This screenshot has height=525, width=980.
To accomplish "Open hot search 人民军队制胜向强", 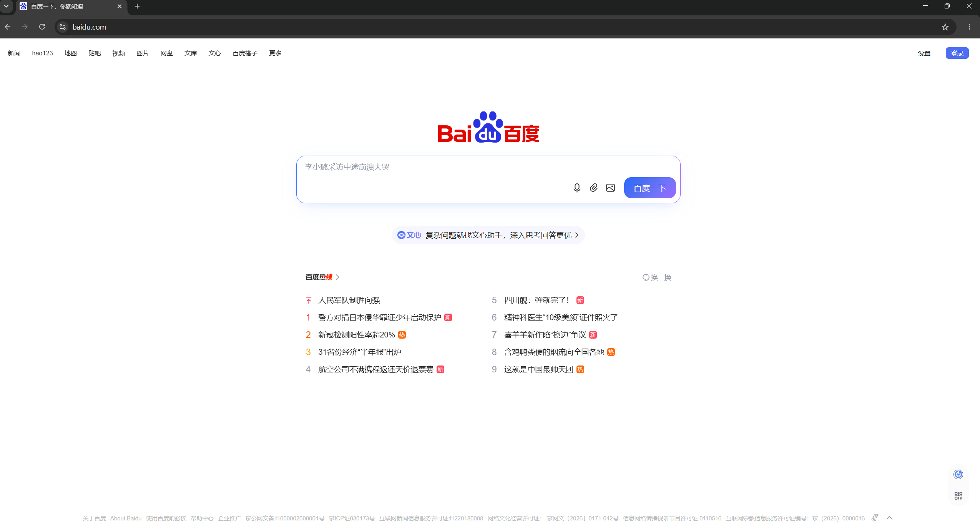I will point(349,300).
